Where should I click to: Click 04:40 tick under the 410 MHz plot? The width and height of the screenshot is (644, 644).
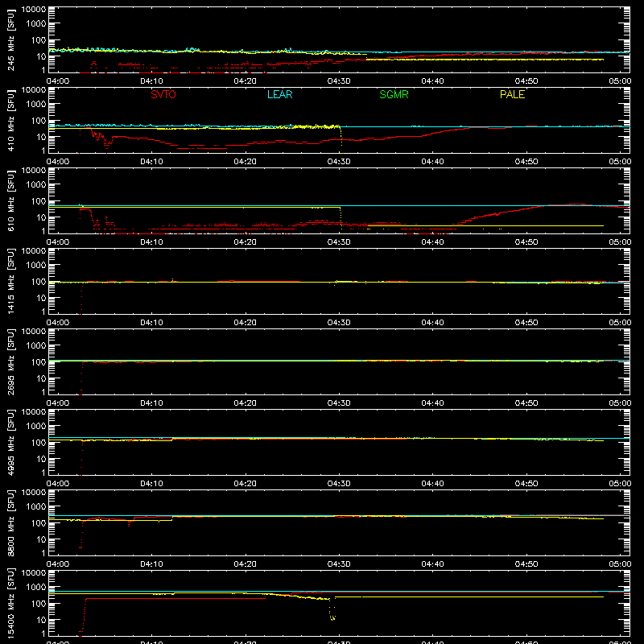432,162
